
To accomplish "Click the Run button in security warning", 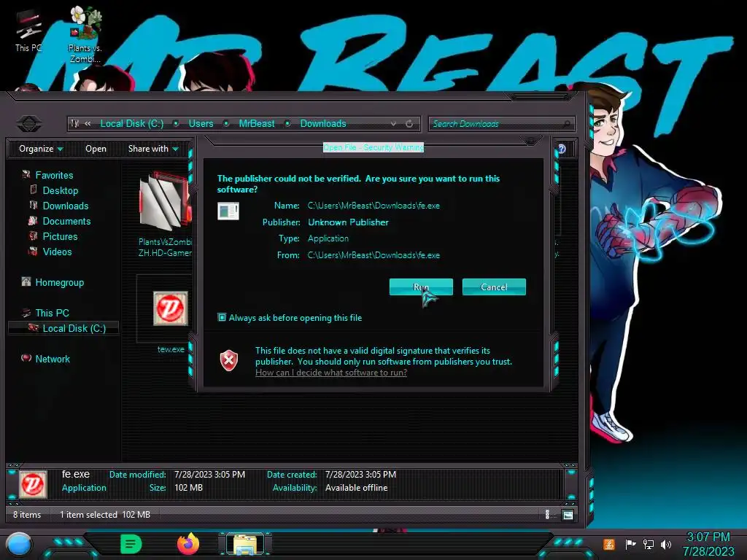I will point(421,287).
